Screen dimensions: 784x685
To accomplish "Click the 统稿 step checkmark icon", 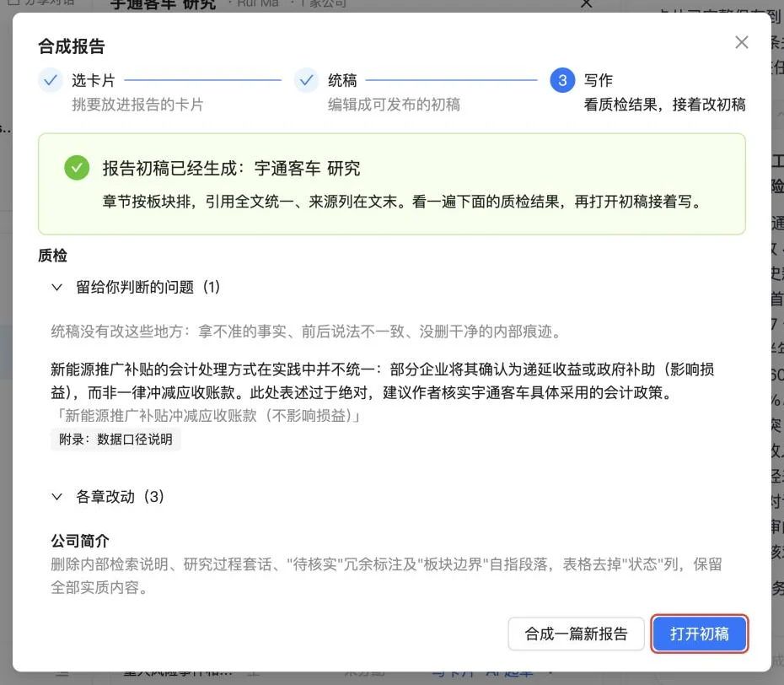I will (307, 80).
